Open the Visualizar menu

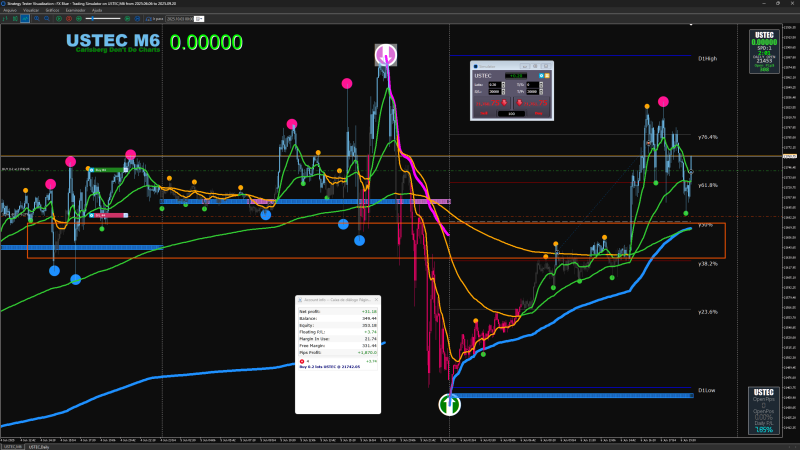point(31,10)
